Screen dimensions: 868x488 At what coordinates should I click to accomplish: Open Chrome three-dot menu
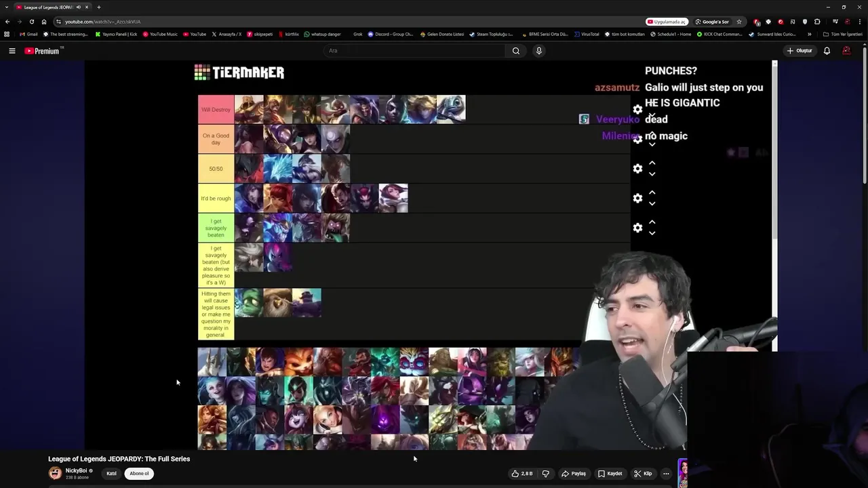pos(859,22)
